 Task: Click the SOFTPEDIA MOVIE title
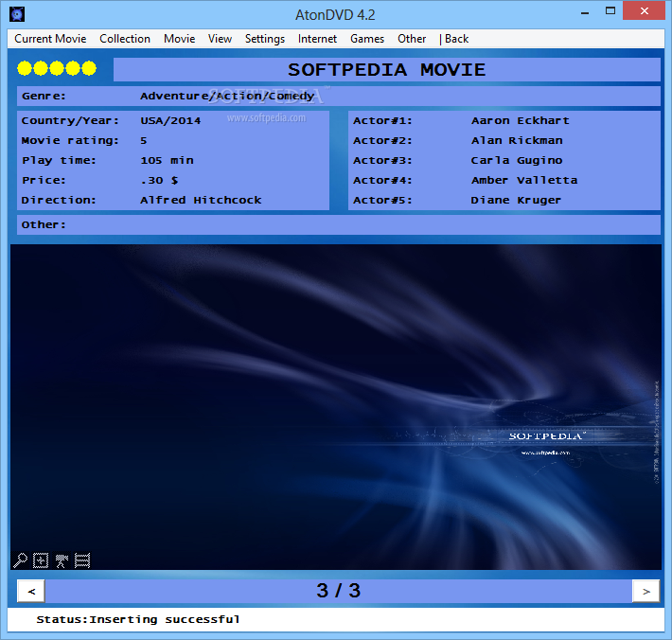click(x=386, y=69)
